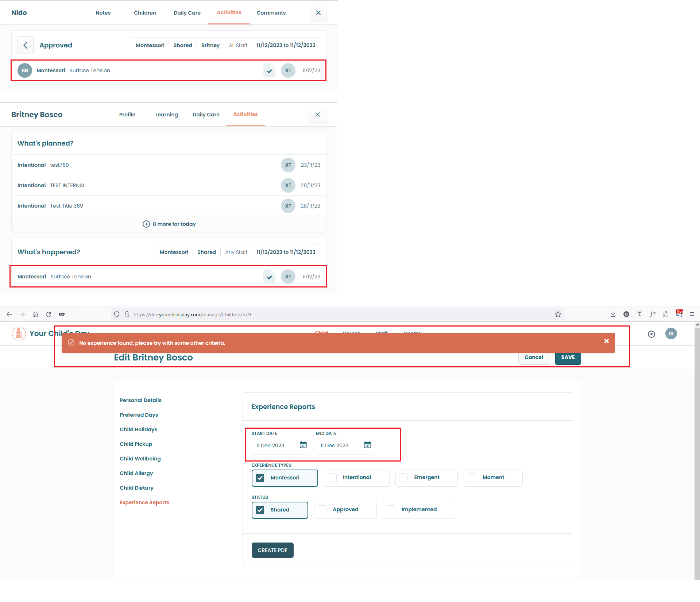Go forward in the browser

[22, 314]
